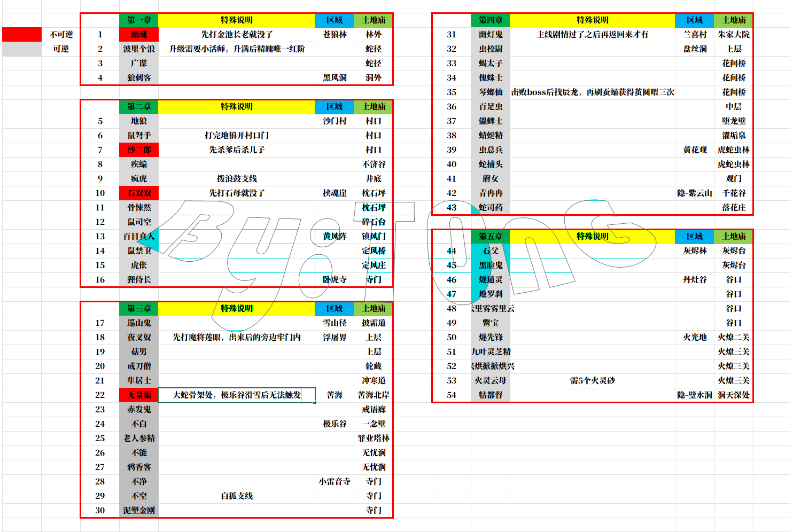Click the 琴螂仙 name cell
793x532 pixels.
[491, 92]
